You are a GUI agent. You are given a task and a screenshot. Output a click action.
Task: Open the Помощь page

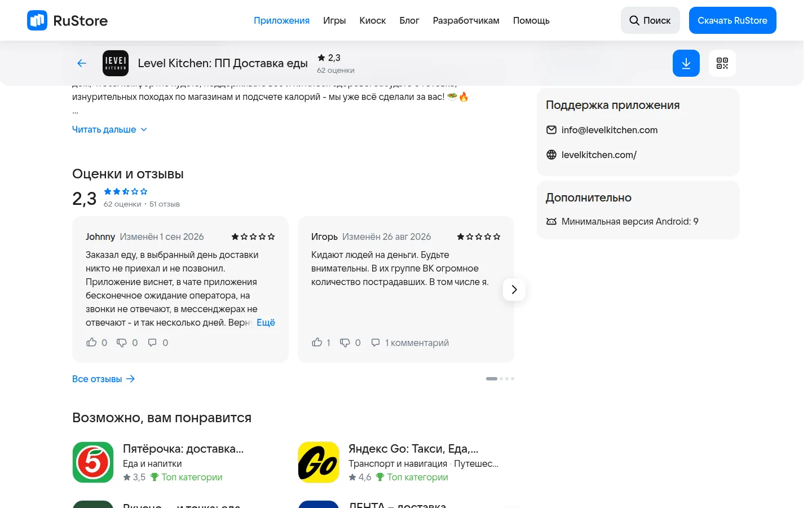click(x=531, y=20)
